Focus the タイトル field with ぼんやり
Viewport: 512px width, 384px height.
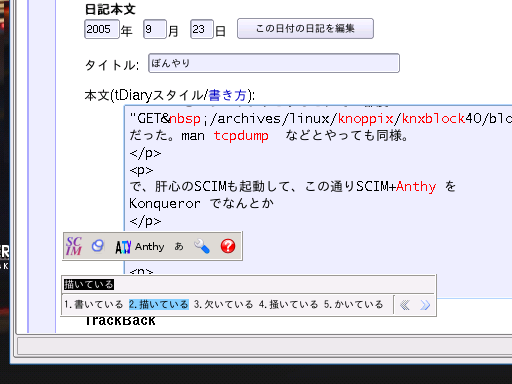274,63
